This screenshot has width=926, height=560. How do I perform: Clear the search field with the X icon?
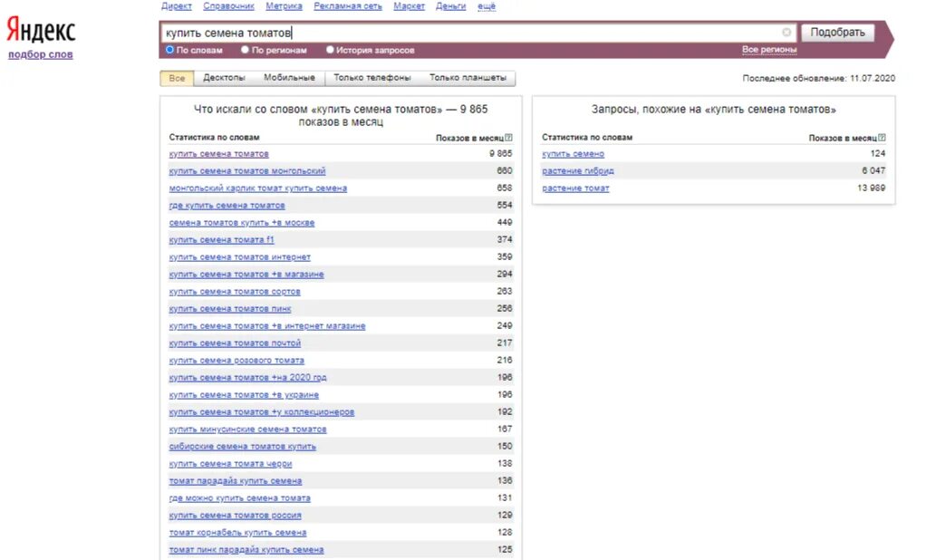(786, 33)
